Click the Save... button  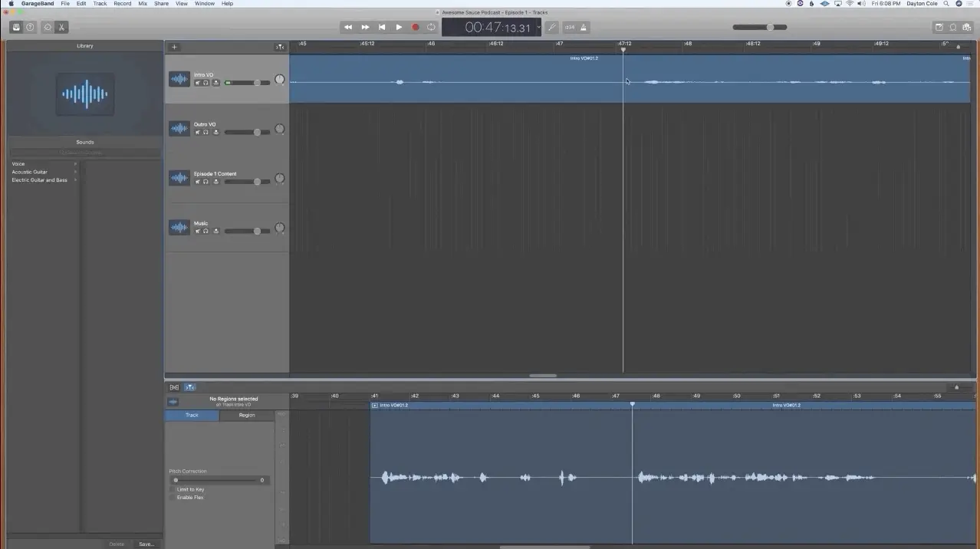click(x=146, y=544)
